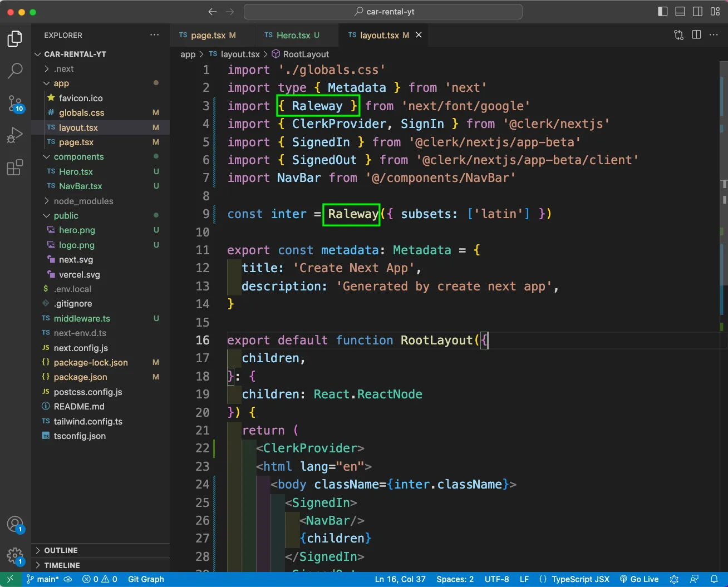Switch to the Hero.tsx tab
Image resolution: width=728 pixels, height=587 pixels.
tap(292, 35)
